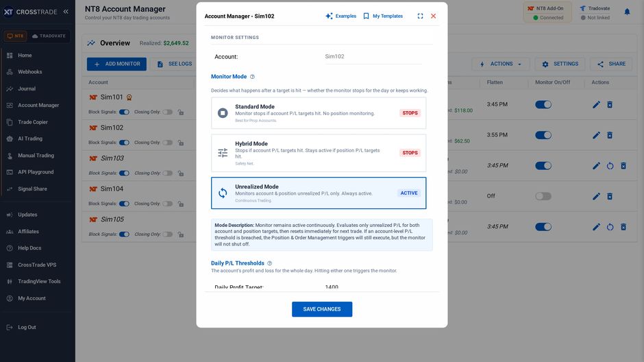Expand the Account Manager dialog to fullscreen
644x362 pixels.
(x=420, y=16)
